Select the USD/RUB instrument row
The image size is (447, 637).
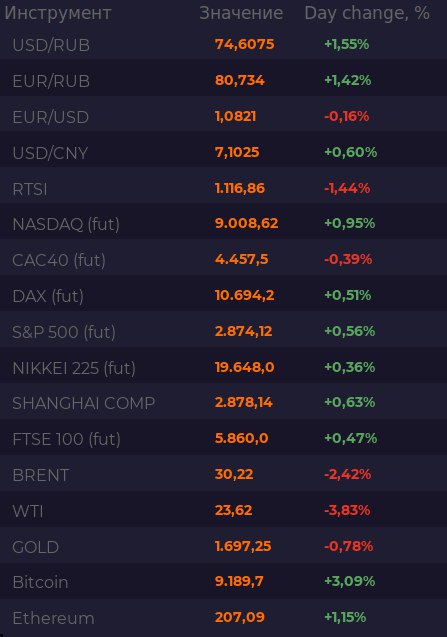(x=224, y=45)
